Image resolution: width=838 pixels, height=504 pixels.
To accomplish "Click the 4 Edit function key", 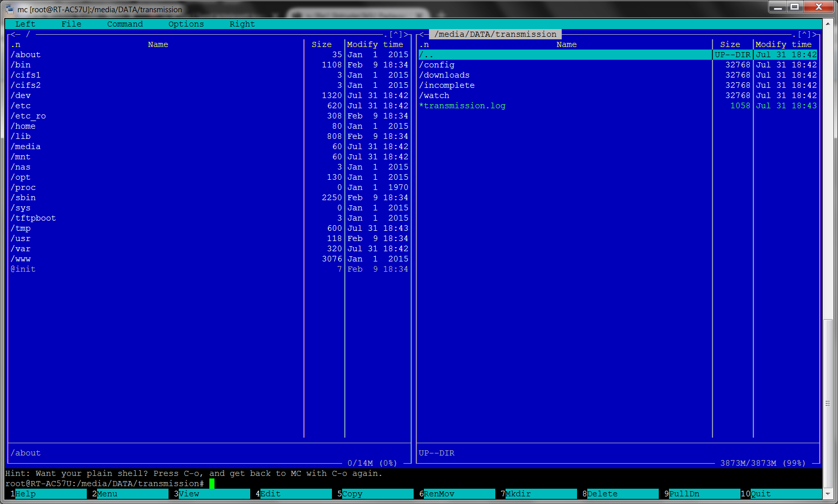I will tap(294, 494).
